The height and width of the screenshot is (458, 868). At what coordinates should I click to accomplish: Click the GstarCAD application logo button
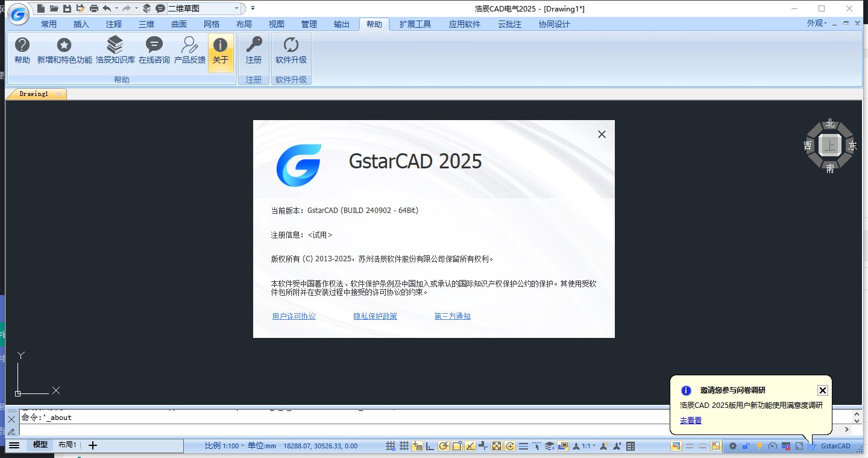pos(18,14)
